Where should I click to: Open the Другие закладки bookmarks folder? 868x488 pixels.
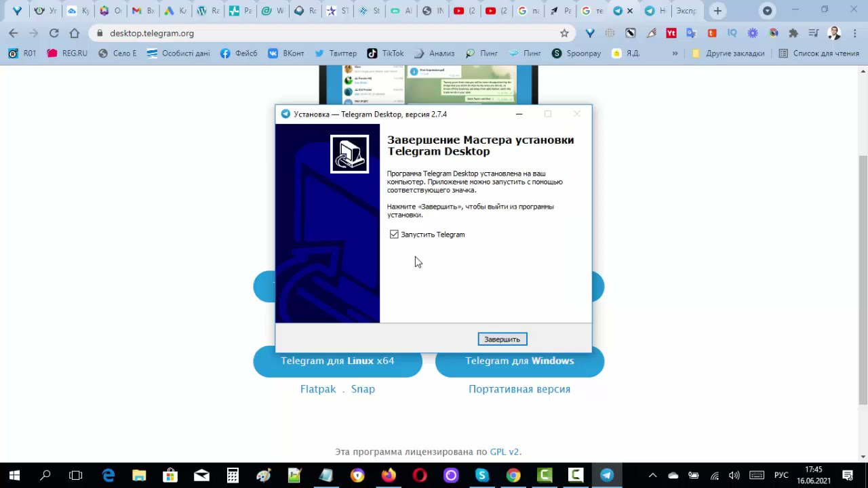[x=728, y=54]
